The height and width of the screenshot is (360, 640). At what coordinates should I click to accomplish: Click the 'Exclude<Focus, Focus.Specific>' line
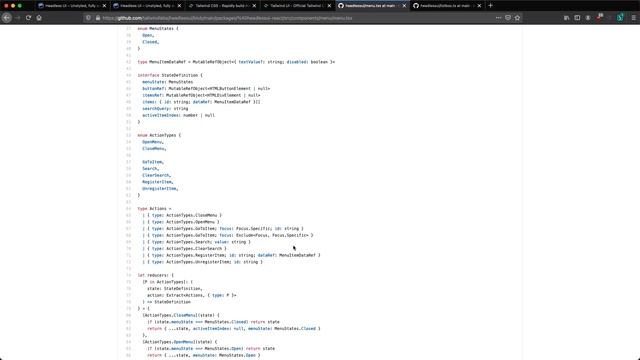pyautogui.click(x=228, y=235)
